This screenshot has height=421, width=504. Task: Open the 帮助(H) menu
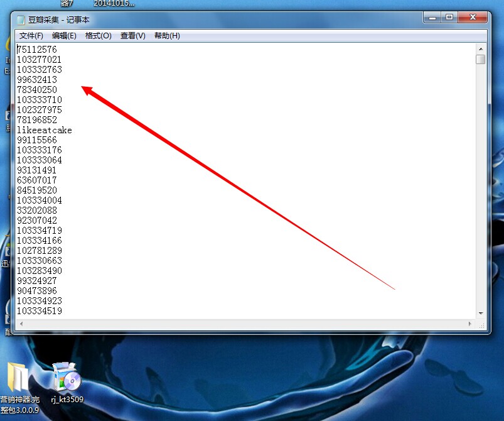[x=167, y=36]
